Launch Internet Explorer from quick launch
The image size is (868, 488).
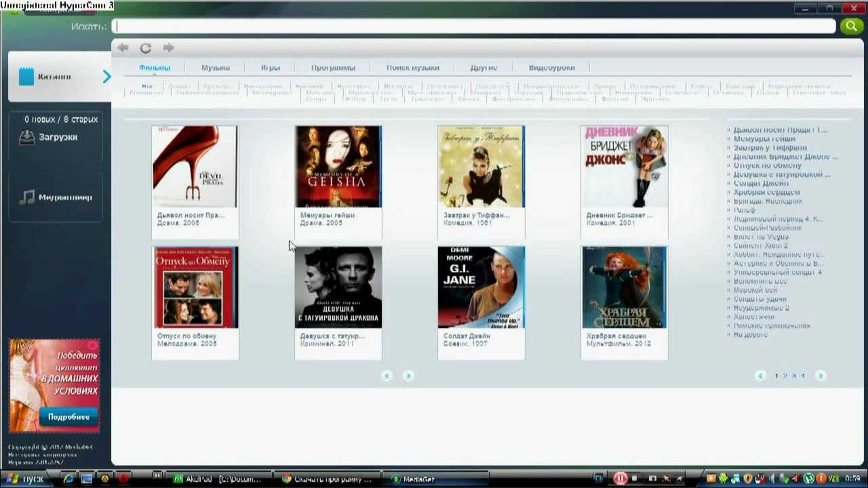69,479
